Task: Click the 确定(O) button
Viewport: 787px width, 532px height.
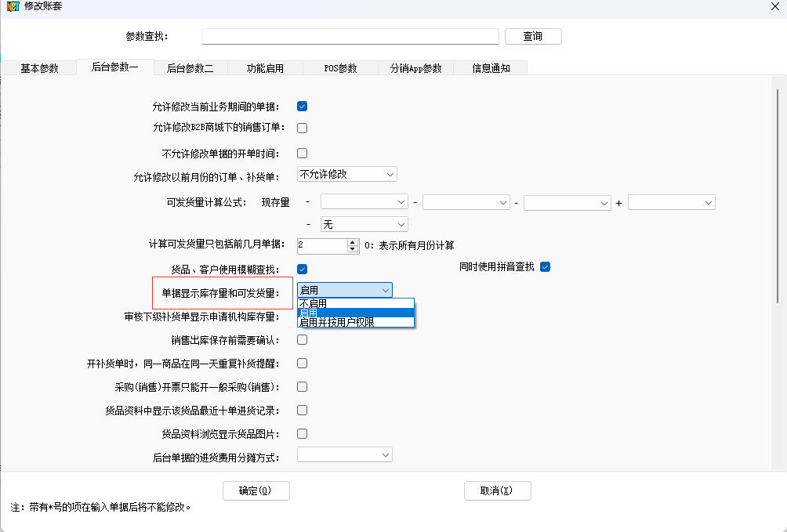Action: [256, 490]
